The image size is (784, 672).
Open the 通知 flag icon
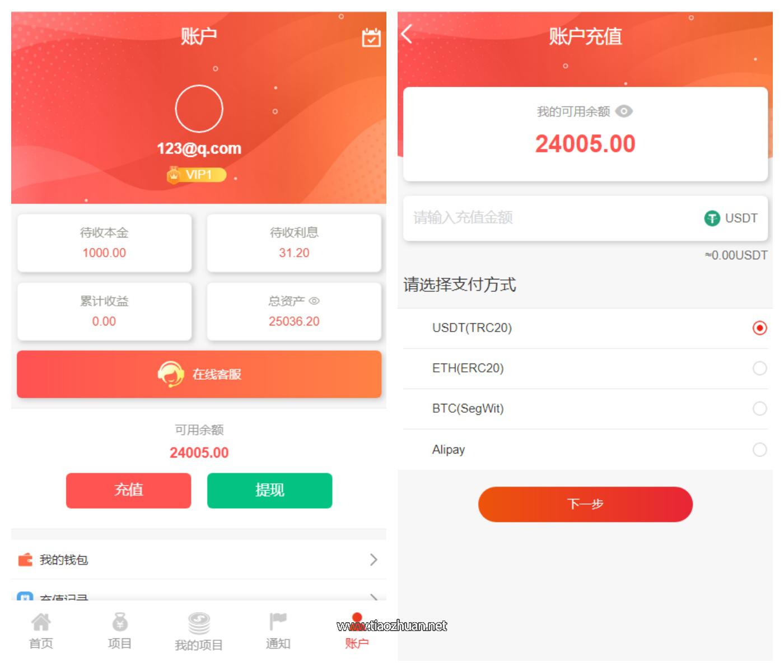(278, 622)
